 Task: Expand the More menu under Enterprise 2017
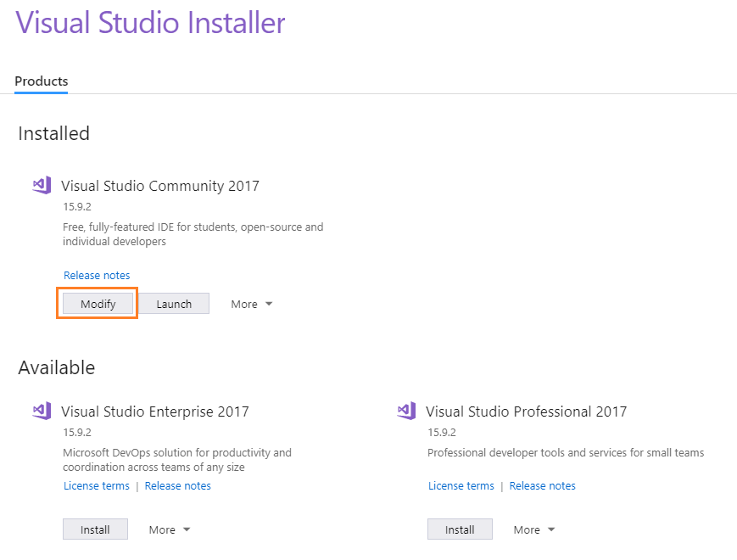170,530
